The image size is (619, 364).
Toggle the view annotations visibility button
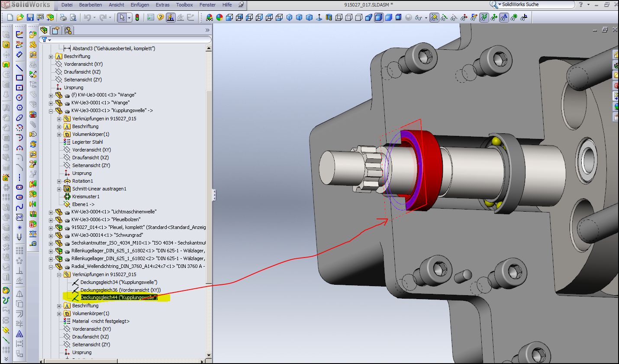tap(504, 18)
